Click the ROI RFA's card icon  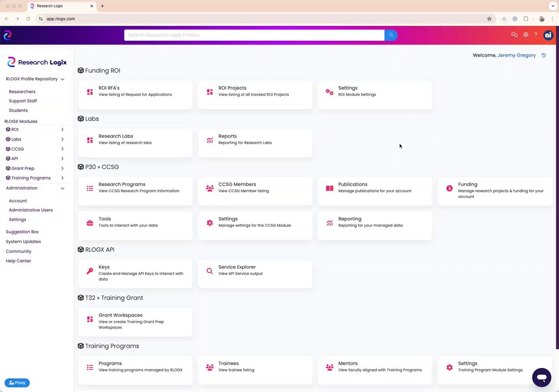click(x=90, y=92)
